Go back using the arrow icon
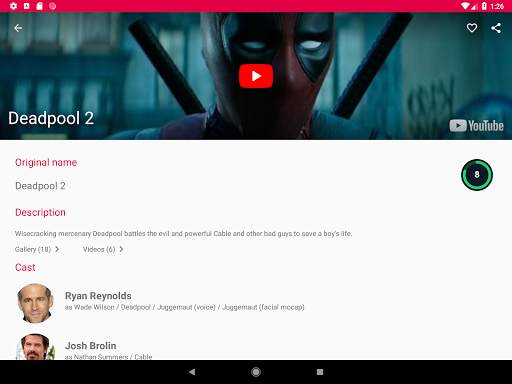Screen dimensions: 512x384 coord(18,28)
